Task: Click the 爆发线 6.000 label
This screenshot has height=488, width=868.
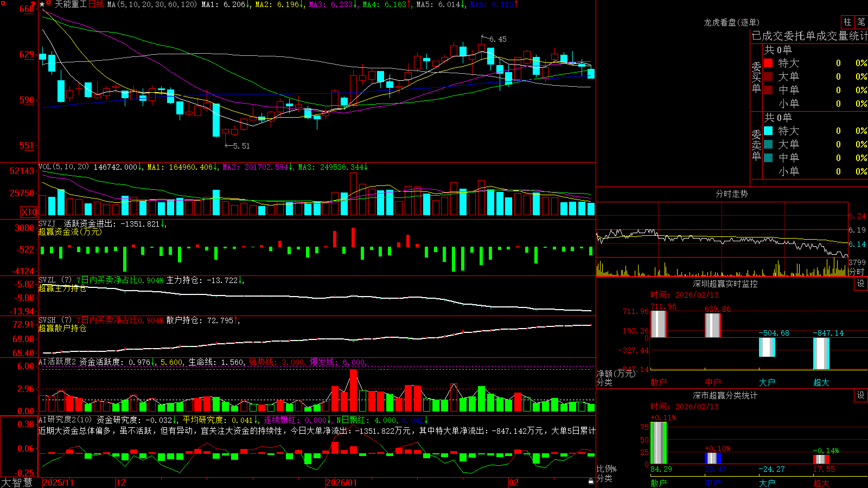Action: 338,362
